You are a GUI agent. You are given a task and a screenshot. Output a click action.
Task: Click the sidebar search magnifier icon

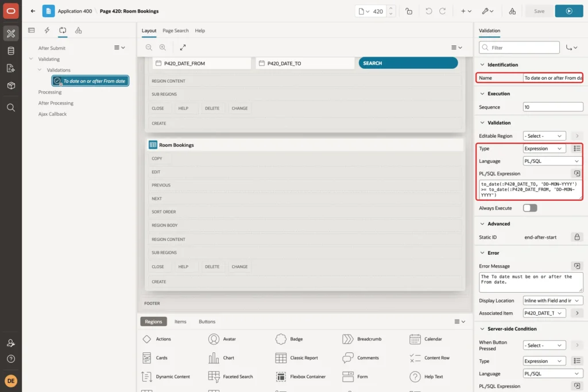coord(11,107)
